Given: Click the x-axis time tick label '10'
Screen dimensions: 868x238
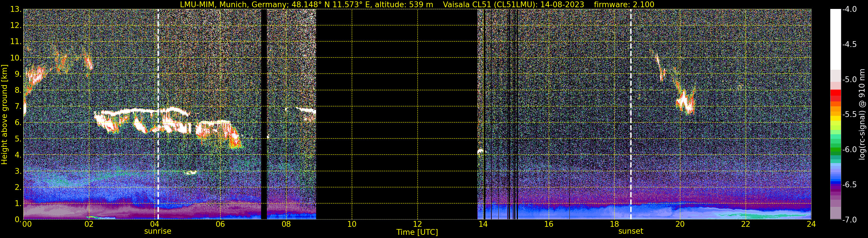Looking at the screenshot, I should 352,224.
